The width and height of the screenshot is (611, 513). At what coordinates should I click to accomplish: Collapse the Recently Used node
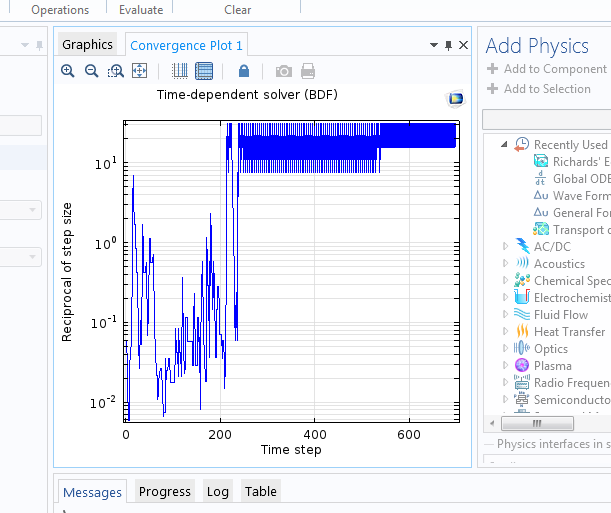coord(504,145)
